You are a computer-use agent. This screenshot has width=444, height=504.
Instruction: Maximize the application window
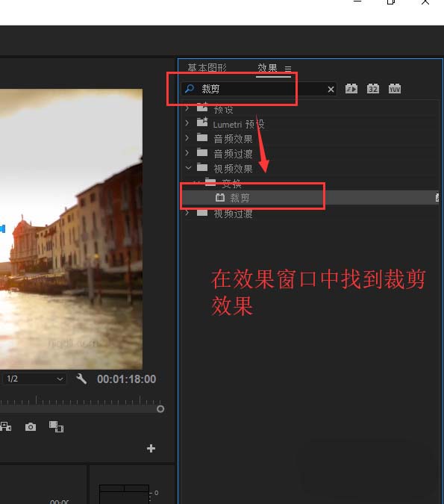[391, 2]
